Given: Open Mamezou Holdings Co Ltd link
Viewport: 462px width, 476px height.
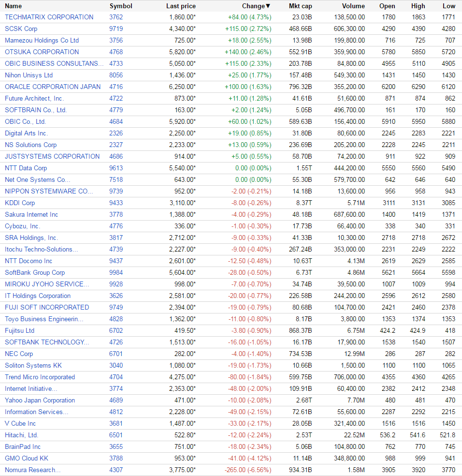Looking at the screenshot, I should point(42,40).
